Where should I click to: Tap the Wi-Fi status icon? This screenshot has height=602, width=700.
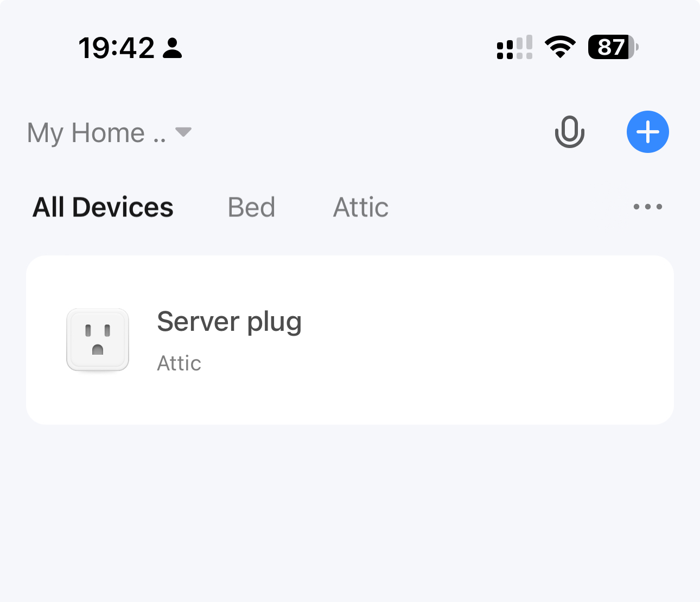560,47
